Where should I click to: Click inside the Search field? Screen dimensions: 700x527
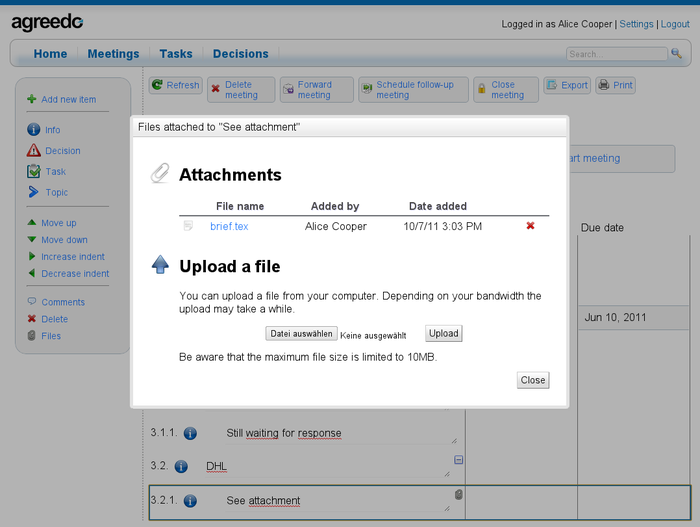coord(615,54)
